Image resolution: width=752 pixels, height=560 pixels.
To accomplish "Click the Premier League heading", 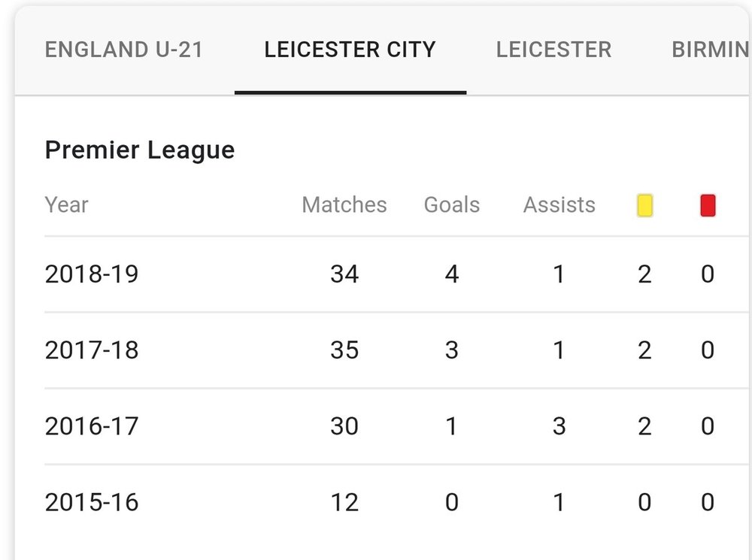I will pyautogui.click(x=140, y=150).
